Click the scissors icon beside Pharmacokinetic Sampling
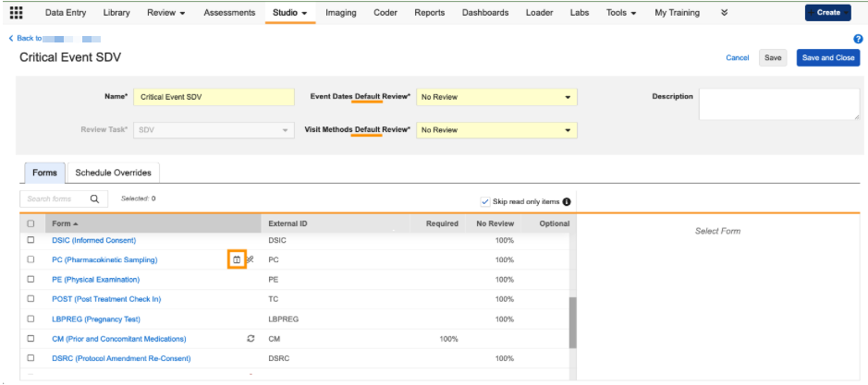 [251, 260]
